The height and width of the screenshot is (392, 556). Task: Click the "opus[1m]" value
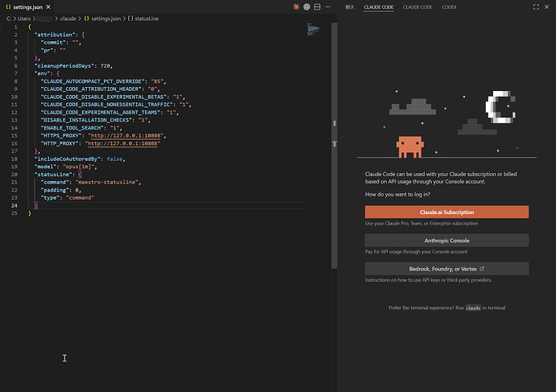[78, 167]
